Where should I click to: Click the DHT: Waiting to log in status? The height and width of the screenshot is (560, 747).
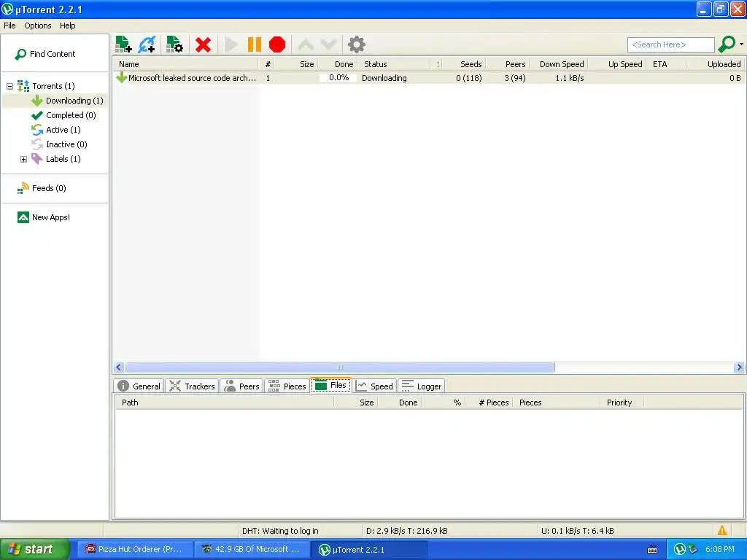pyautogui.click(x=280, y=531)
